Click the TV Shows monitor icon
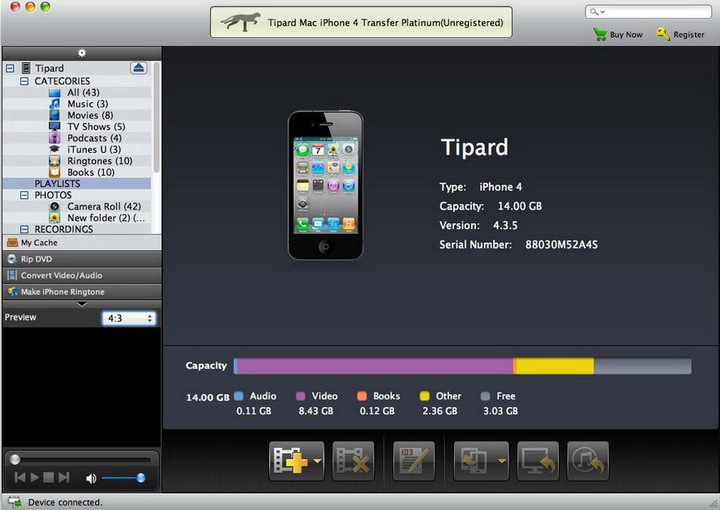 coord(55,126)
